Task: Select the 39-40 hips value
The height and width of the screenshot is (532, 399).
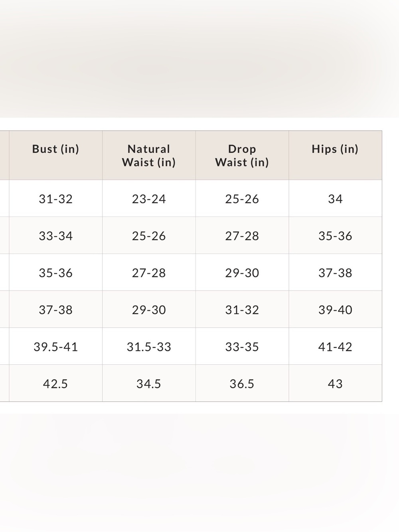Action: [x=335, y=309]
